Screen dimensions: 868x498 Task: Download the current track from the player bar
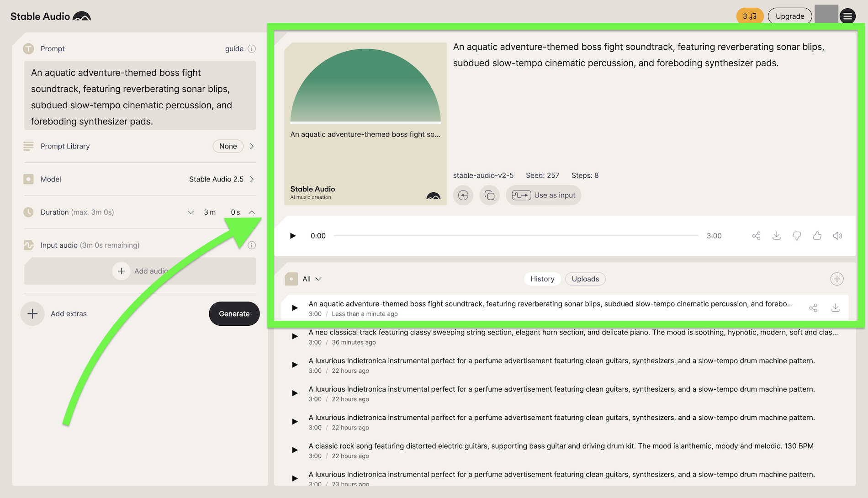point(776,236)
